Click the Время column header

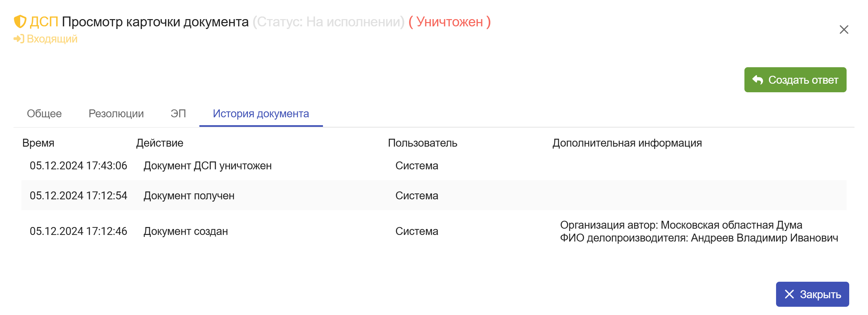(38, 143)
